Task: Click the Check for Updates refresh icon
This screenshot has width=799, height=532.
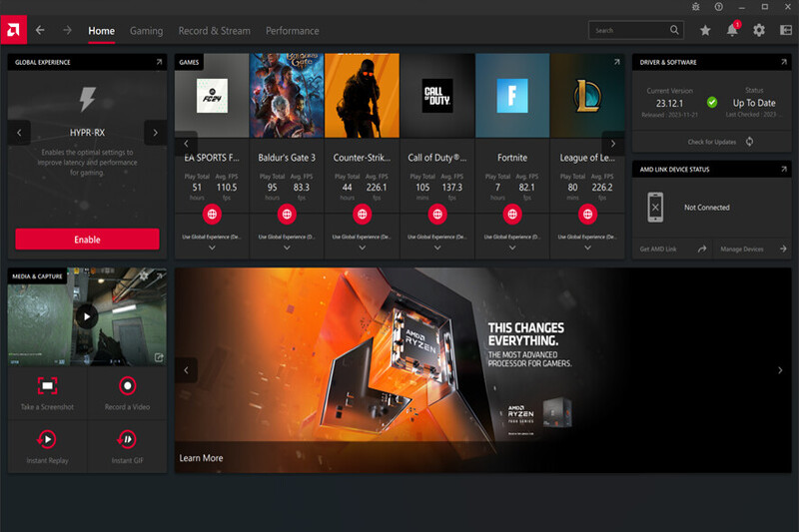Action: point(749,142)
